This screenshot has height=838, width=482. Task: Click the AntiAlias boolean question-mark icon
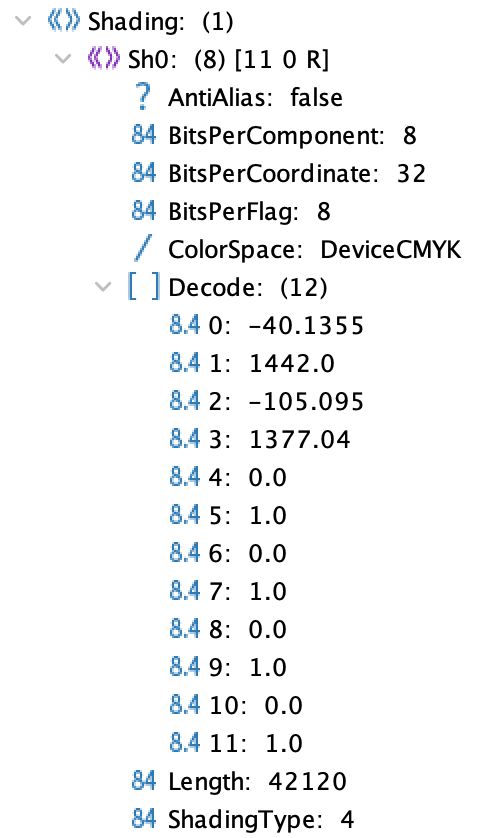pos(143,97)
